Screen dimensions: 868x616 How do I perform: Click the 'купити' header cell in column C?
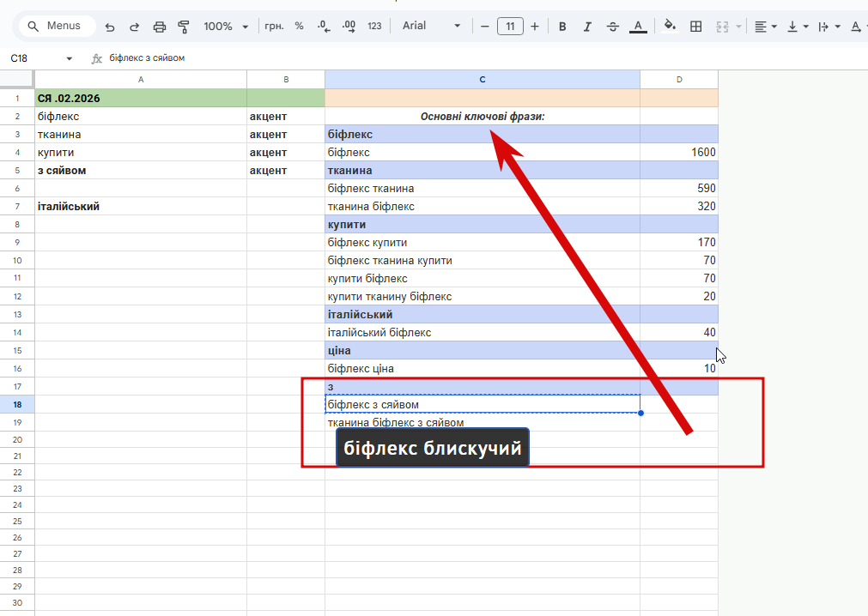click(x=483, y=225)
